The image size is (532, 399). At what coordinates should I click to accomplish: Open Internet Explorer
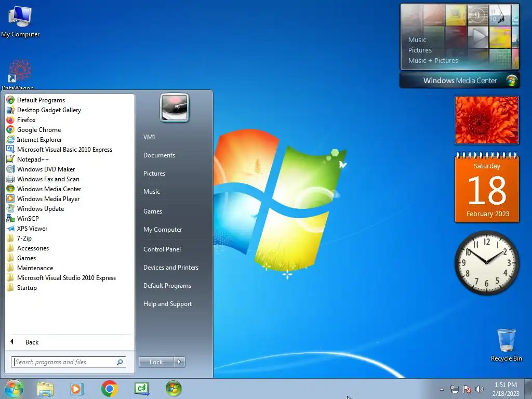(x=34, y=139)
